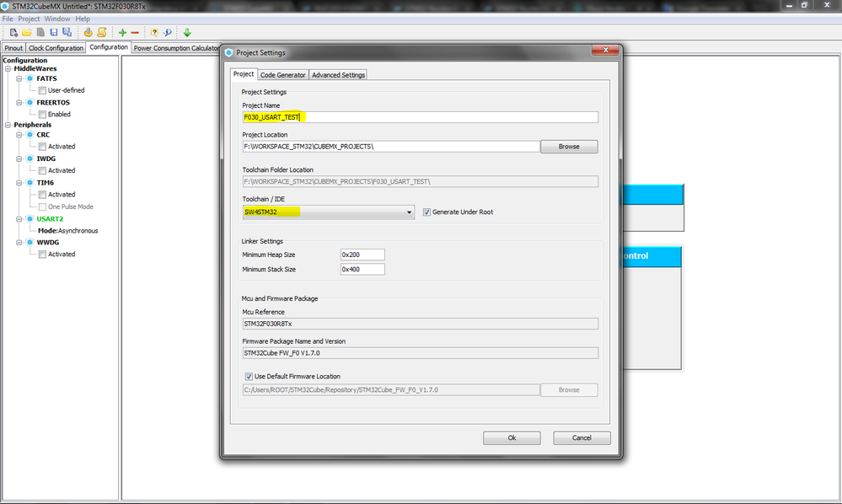Open the File menu

tap(8, 19)
